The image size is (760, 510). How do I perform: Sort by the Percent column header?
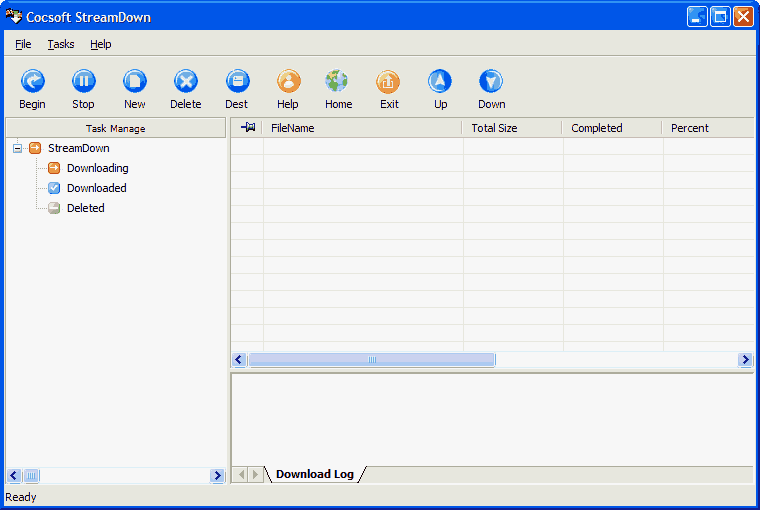click(708, 128)
